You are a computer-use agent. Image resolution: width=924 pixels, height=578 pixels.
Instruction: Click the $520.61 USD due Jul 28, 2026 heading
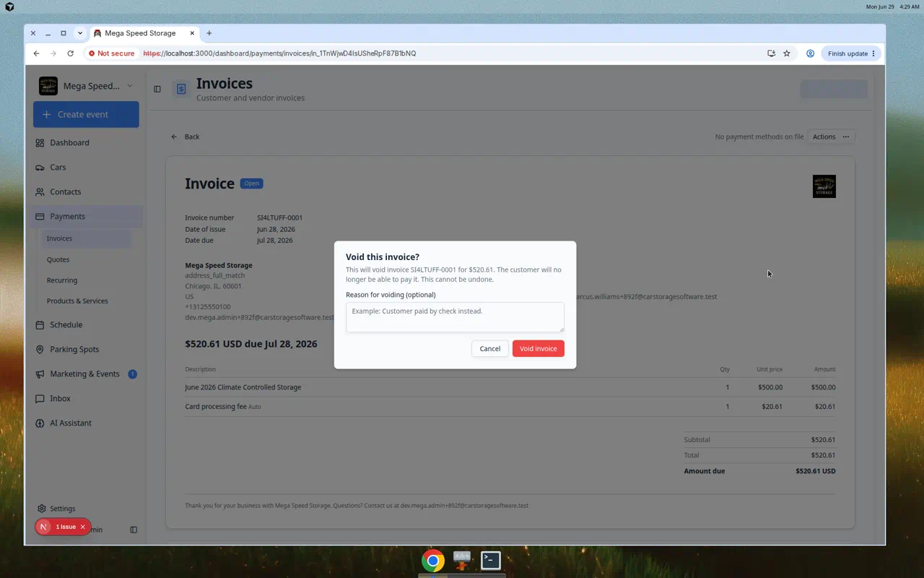point(251,344)
